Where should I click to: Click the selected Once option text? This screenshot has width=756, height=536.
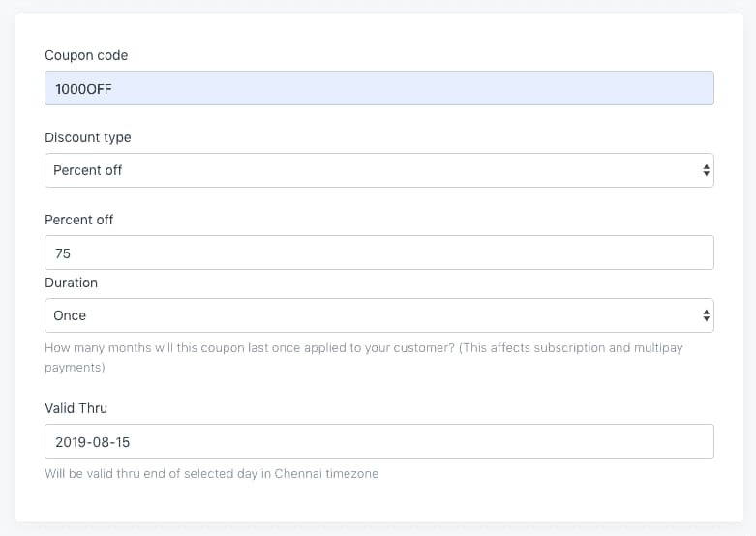(x=70, y=315)
